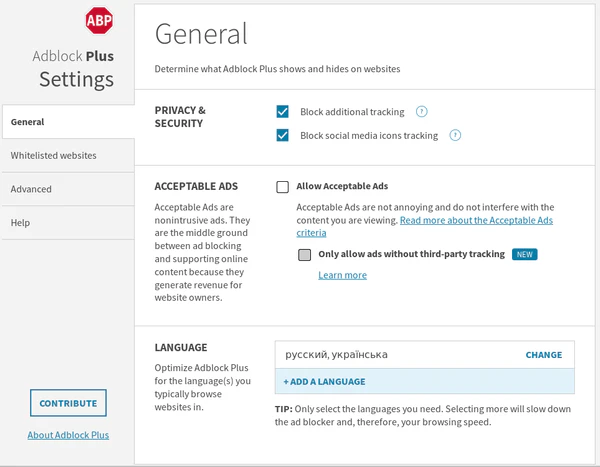Uncheck Block additional tracking checkbox
Viewport: 600px width, 467px height.
[283, 112]
